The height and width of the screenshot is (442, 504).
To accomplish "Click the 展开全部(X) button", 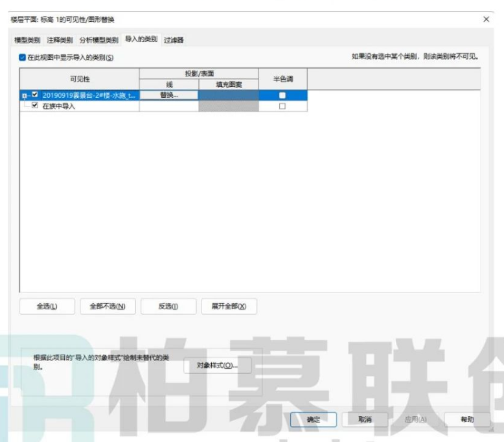I will tap(229, 307).
